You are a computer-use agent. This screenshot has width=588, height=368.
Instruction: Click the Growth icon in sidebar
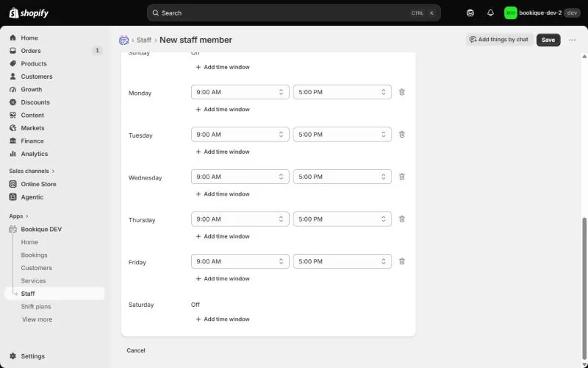click(x=12, y=89)
